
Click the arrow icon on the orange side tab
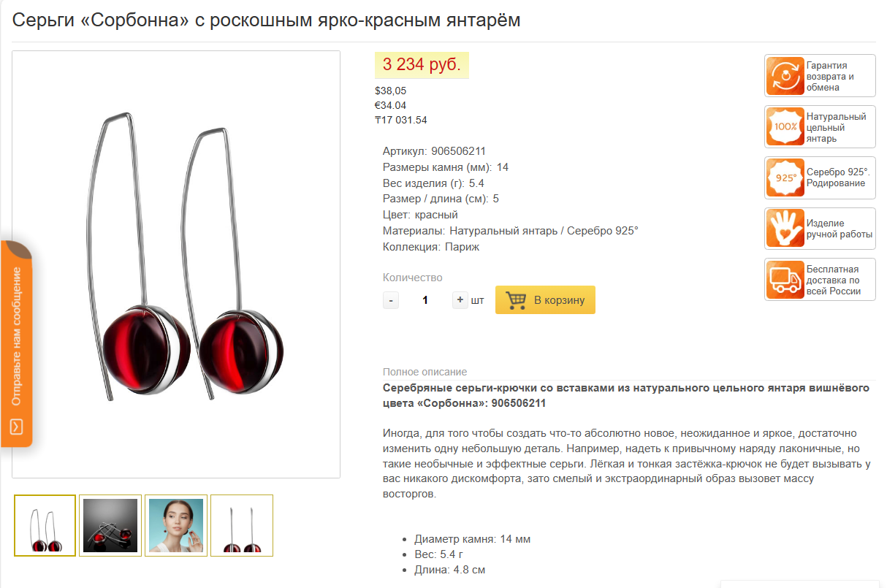click(x=17, y=426)
